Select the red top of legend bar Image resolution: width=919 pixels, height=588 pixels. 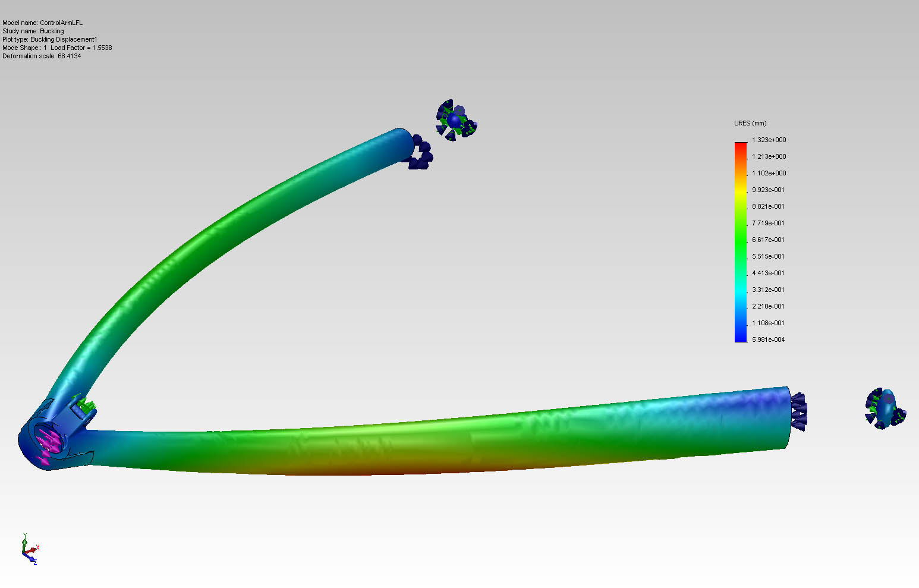tap(740, 146)
